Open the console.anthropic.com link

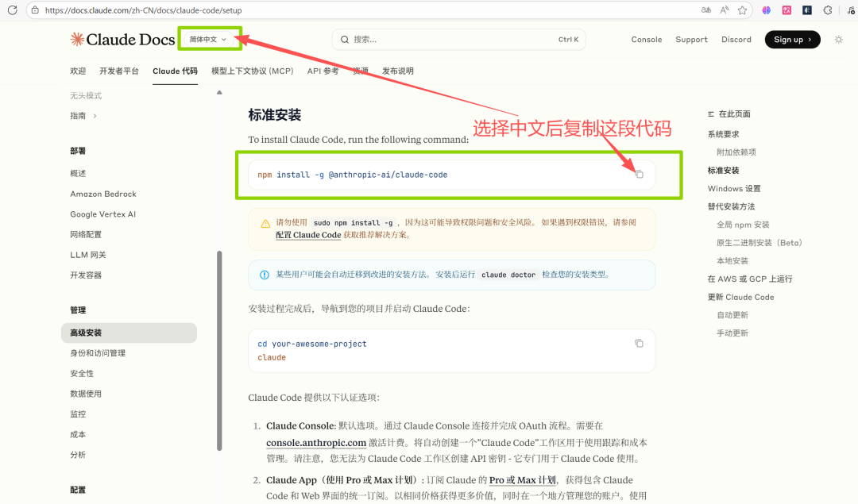click(316, 443)
